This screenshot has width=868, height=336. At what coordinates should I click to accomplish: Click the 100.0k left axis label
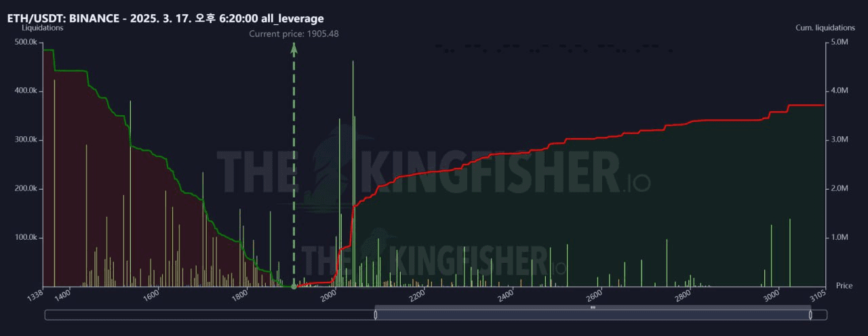point(25,238)
